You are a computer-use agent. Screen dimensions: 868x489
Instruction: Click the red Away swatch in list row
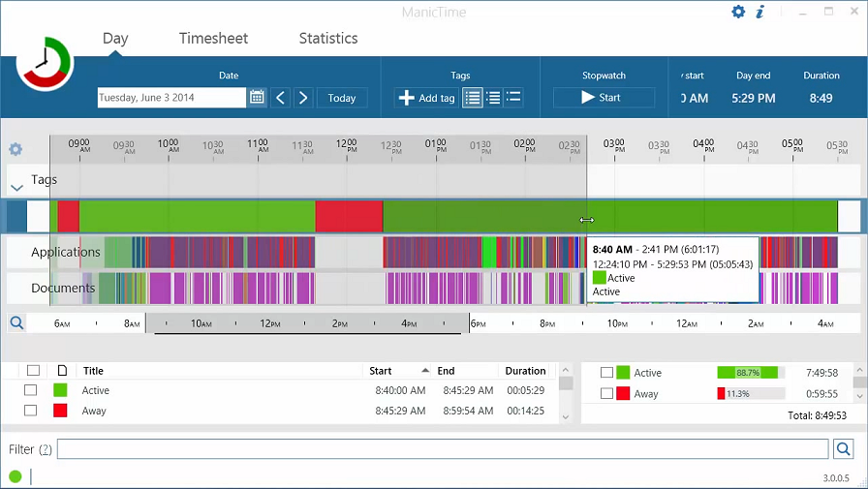[x=60, y=411]
